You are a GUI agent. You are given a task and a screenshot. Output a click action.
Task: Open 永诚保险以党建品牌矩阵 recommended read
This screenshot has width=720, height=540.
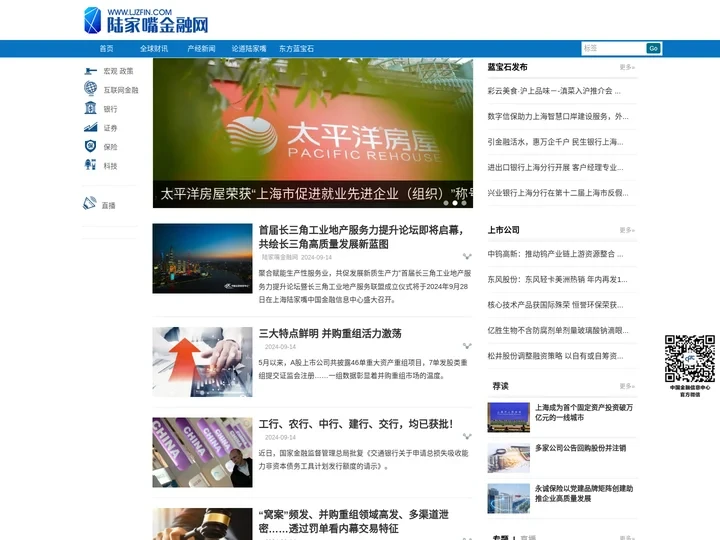click(x=584, y=493)
